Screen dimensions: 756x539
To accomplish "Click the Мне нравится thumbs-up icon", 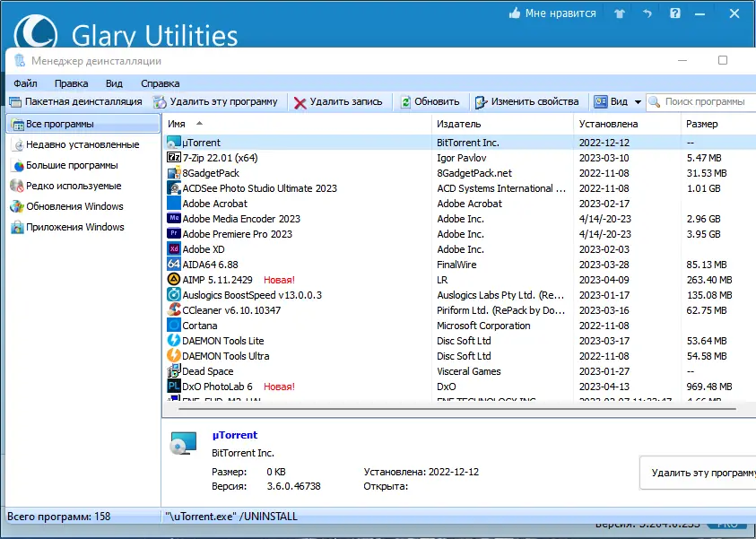I will pyautogui.click(x=515, y=13).
